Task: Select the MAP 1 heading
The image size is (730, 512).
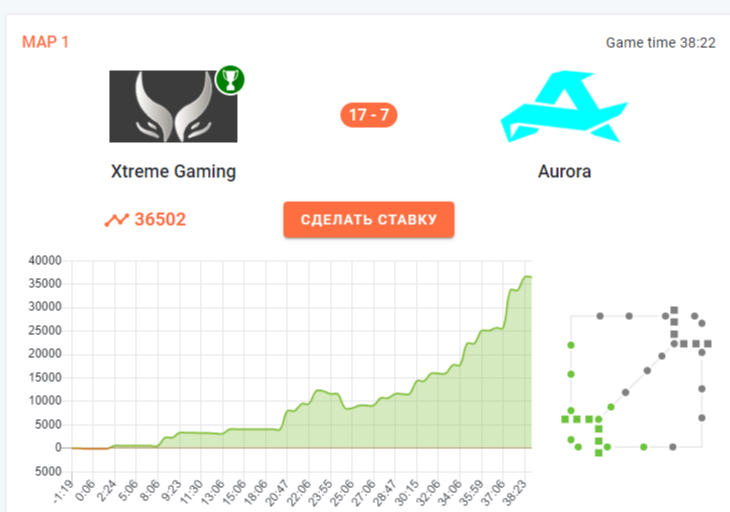Action: click(x=46, y=42)
